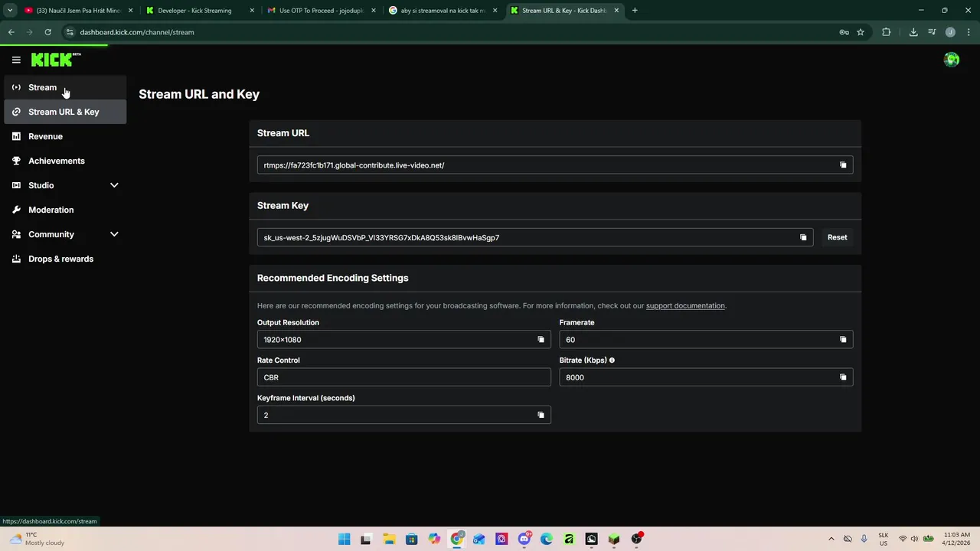Screen dimensions: 980x551
Task: Copy the Keyframe Interval value
Action: pyautogui.click(x=541, y=415)
